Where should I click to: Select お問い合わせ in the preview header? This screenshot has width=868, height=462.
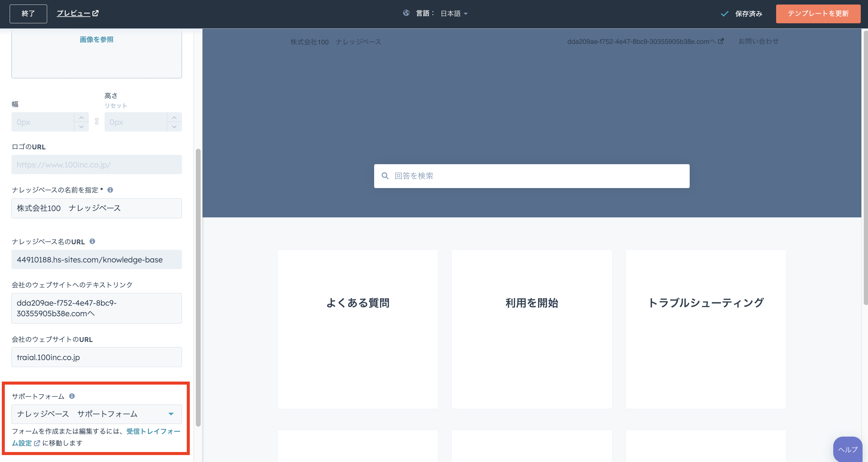point(759,41)
